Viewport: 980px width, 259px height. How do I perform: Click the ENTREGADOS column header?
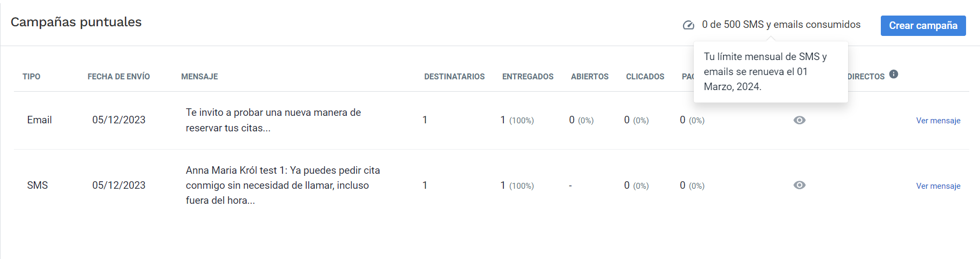(x=528, y=77)
